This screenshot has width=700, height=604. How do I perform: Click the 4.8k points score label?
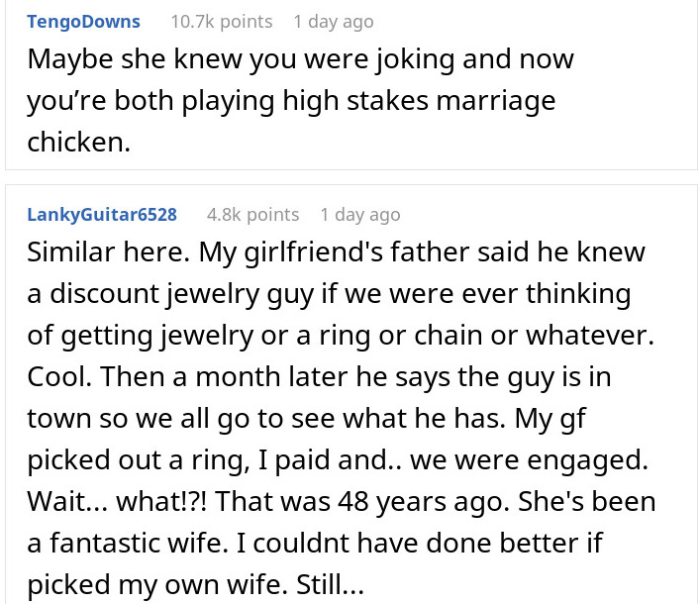(x=252, y=214)
